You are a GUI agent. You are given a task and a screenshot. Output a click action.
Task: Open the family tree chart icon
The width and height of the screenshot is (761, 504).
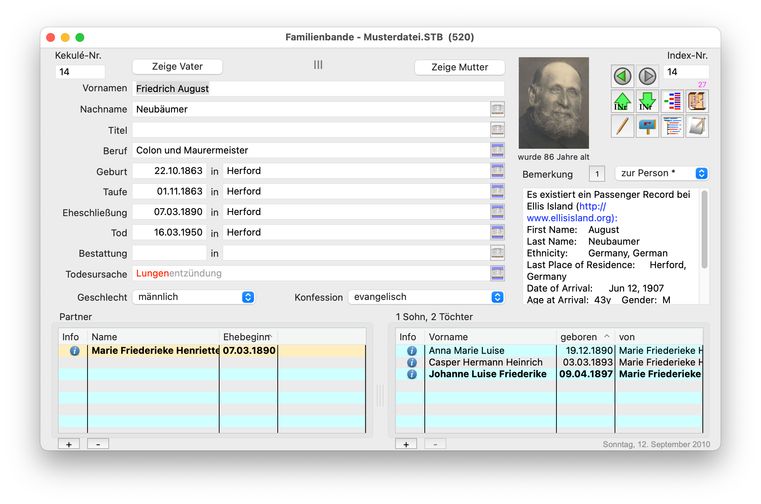click(672, 101)
